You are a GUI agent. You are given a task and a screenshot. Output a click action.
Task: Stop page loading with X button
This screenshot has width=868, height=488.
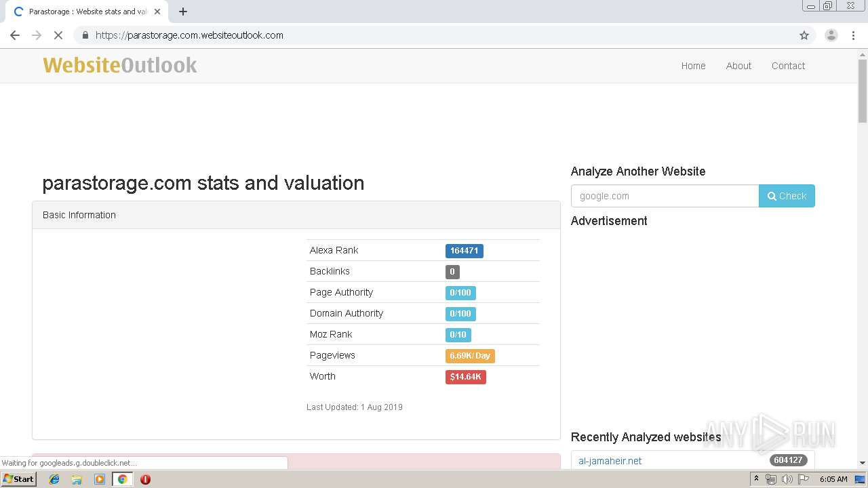pyautogui.click(x=58, y=35)
